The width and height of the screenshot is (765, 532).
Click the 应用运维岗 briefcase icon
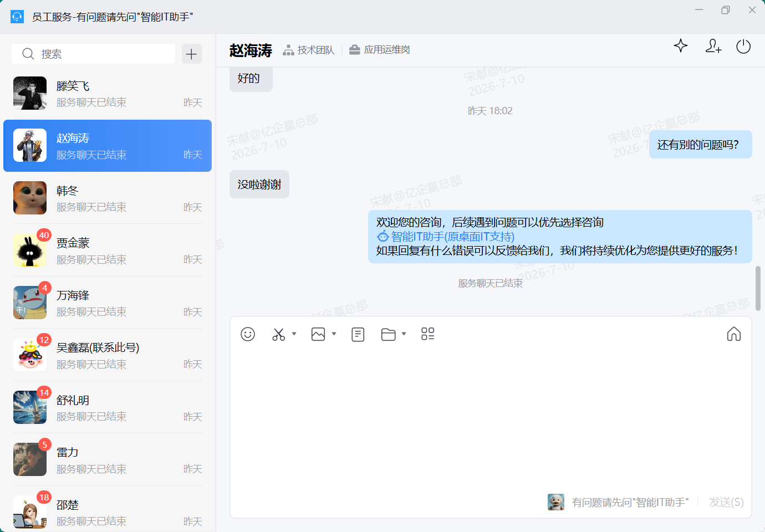[x=354, y=50]
